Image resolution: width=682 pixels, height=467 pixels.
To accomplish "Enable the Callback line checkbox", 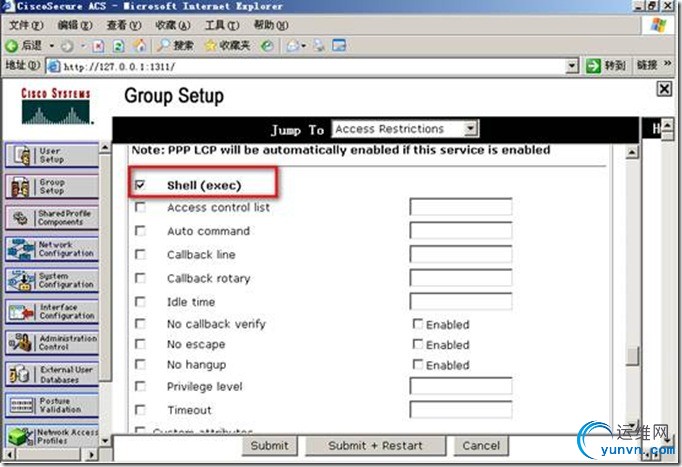I will coord(140,254).
